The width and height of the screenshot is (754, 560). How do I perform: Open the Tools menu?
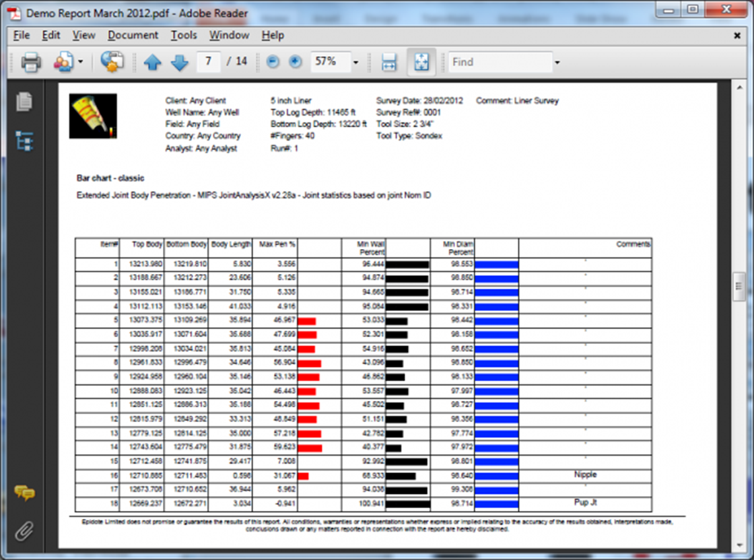click(184, 35)
